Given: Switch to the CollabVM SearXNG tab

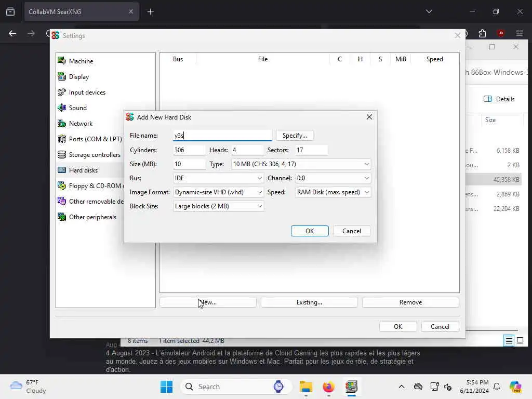Looking at the screenshot, I should pos(82,12).
